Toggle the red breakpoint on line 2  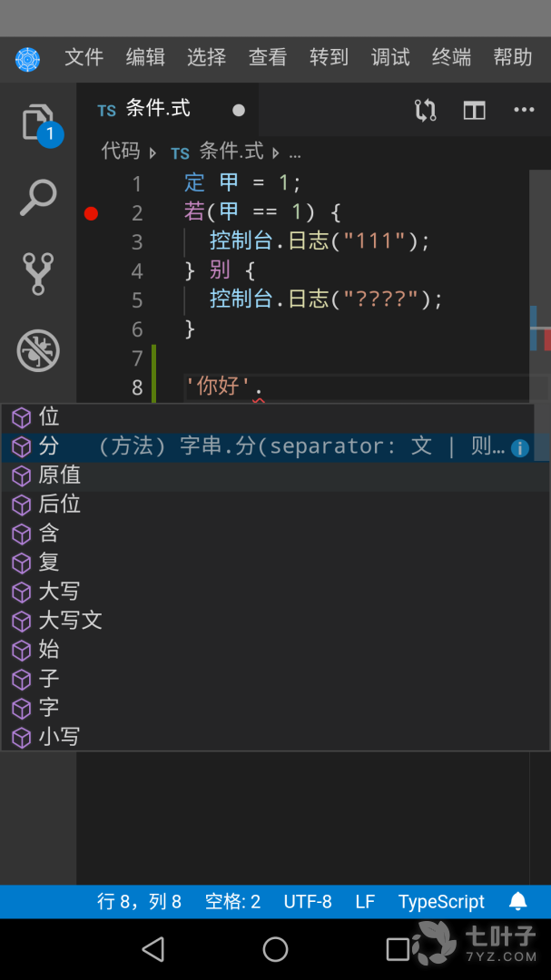point(91,213)
